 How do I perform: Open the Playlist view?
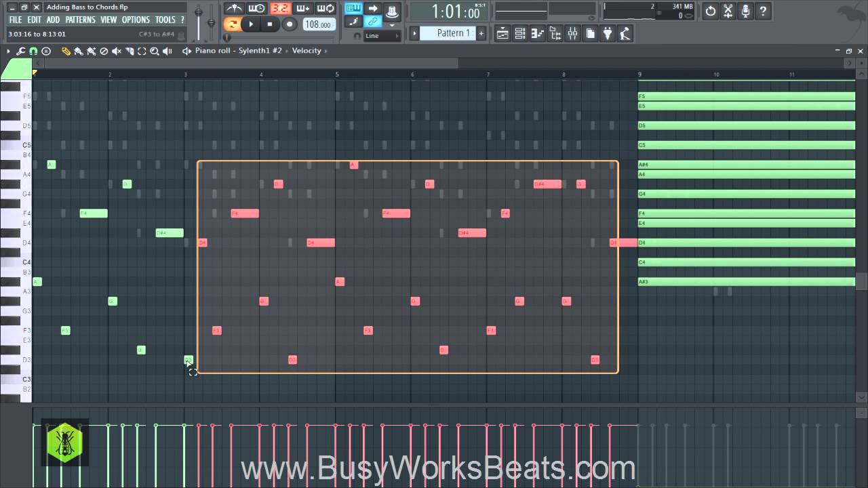pos(502,34)
